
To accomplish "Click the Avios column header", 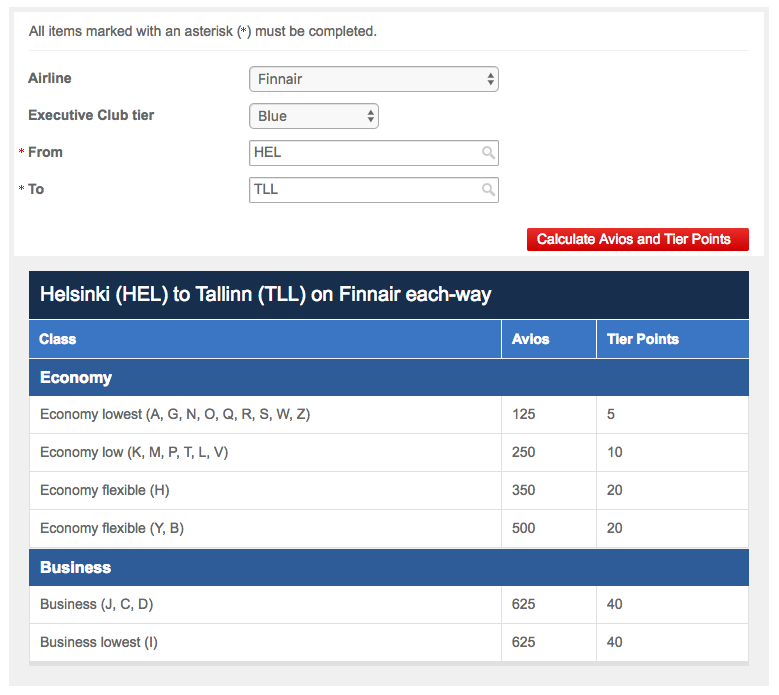I will pyautogui.click(x=530, y=339).
